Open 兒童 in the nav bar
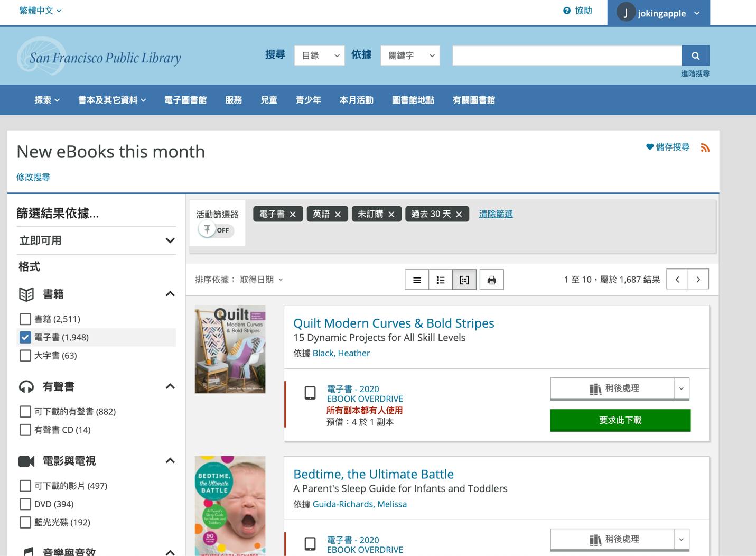 (269, 100)
